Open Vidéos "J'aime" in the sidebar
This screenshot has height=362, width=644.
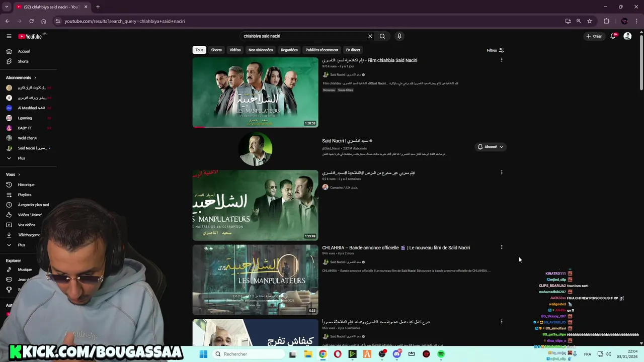tap(30, 215)
